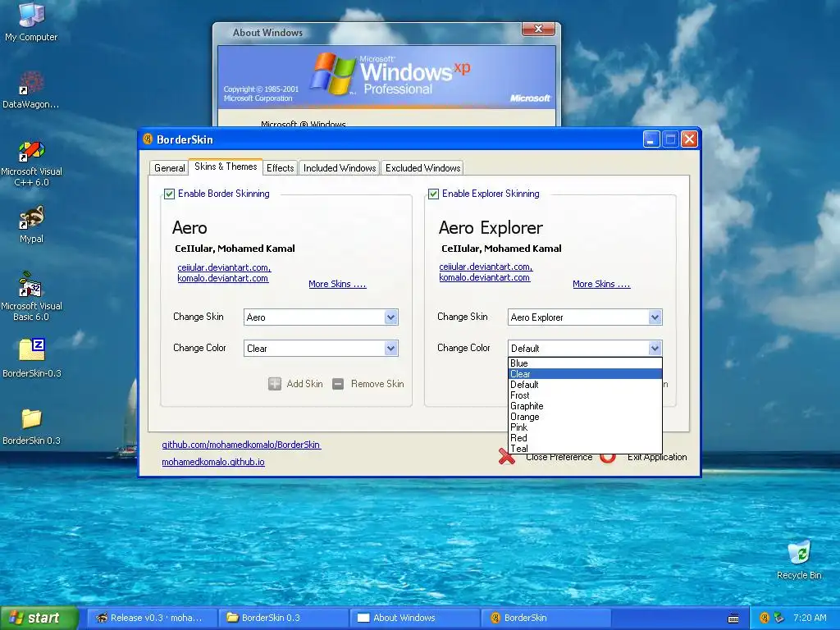Click the BorderSkin system tray icon

coord(765,618)
